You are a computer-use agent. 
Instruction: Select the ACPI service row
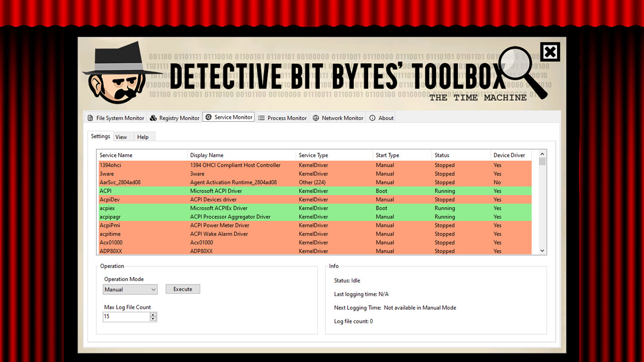pyautogui.click(x=201, y=191)
